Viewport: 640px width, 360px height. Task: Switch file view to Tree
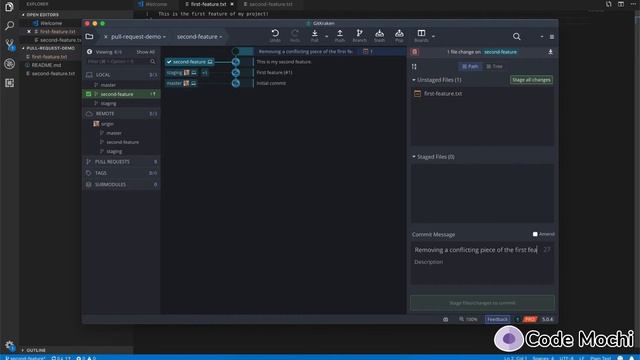point(494,67)
